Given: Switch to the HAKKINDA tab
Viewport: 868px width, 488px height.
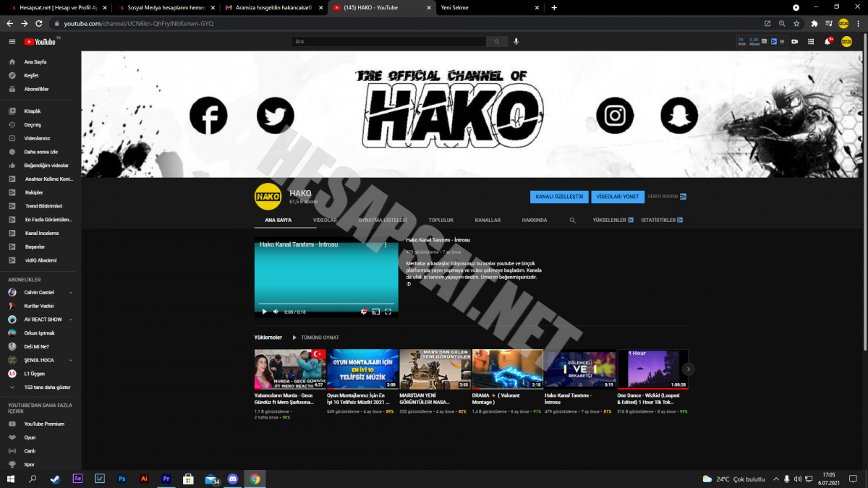Looking at the screenshot, I should point(535,220).
